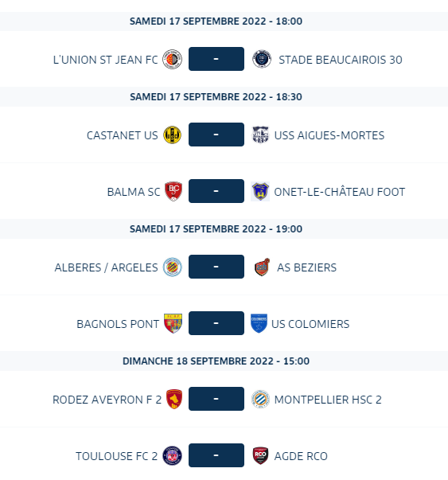Open the Balma SC vs Onet-le-Château score box

216,191
